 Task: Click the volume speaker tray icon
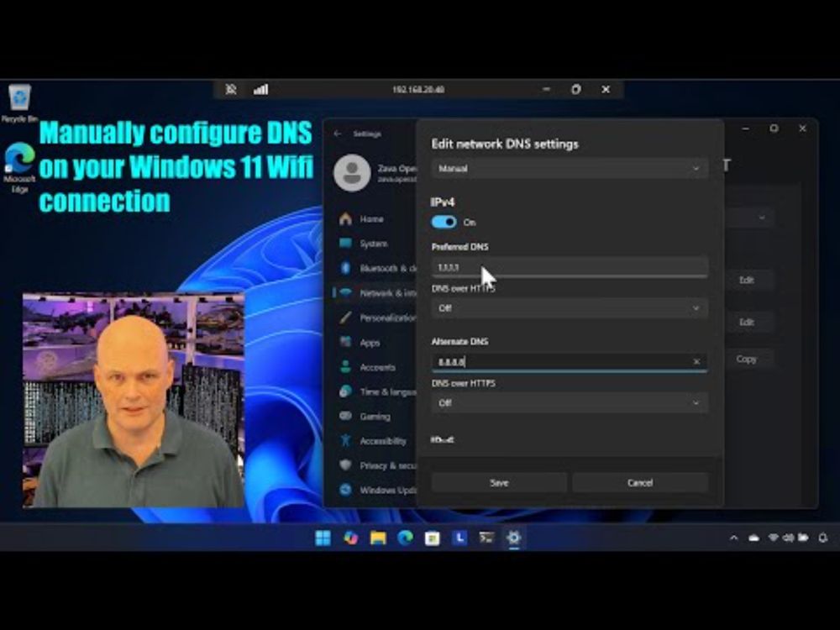[788, 538]
